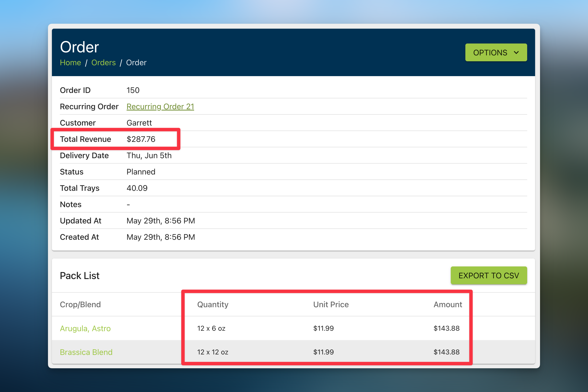Viewport: 588px width, 392px height.
Task: Open the Brassica Blend link
Action: [x=86, y=352]
